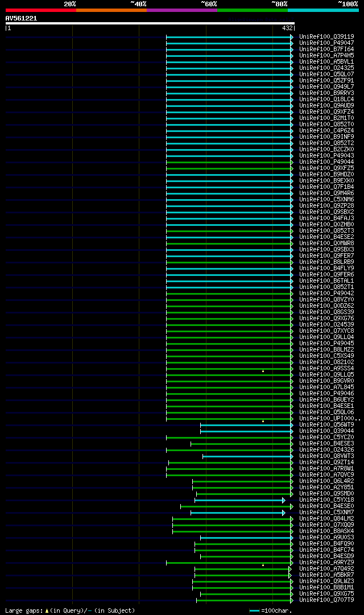
Task: Open hit UniRef100_B7FI64
Action: [326, 49]
